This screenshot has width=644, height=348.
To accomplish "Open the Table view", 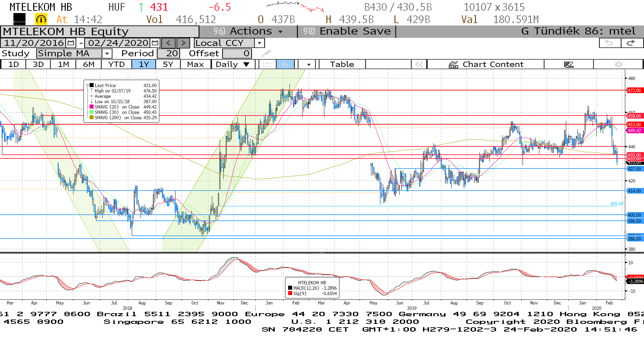I will pyautogui.click(x=342, y=64).
